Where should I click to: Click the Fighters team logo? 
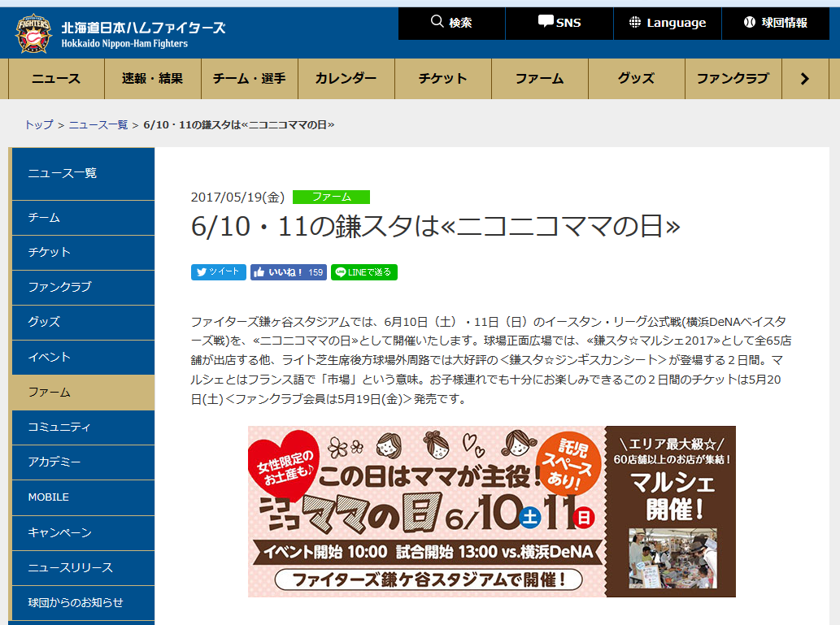tap(33, 33)
